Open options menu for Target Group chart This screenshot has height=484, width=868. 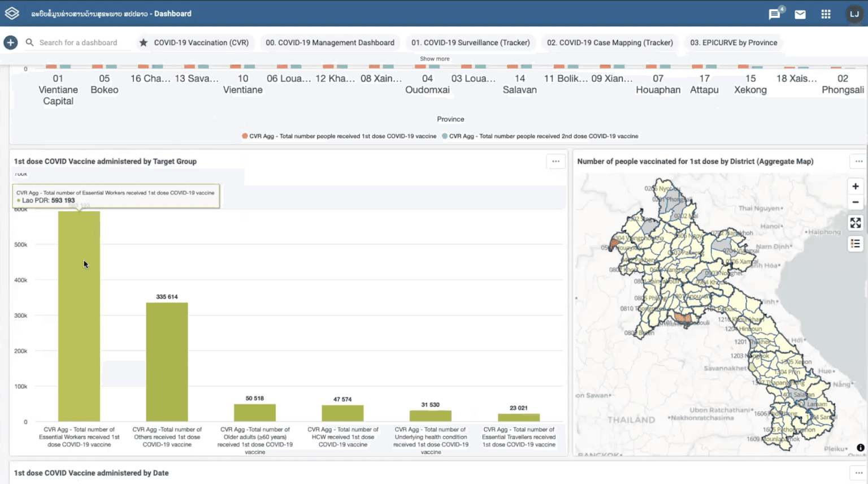(556, 161)
